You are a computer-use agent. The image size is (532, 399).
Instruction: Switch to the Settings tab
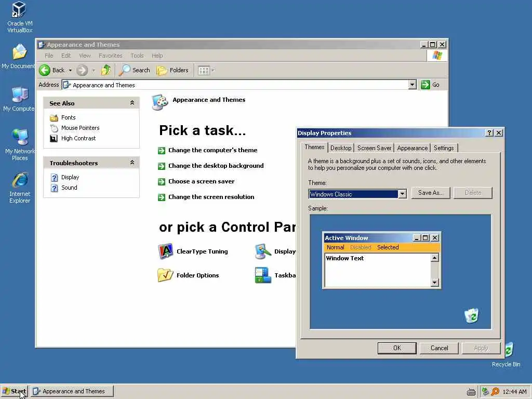[x=444, y=148]
